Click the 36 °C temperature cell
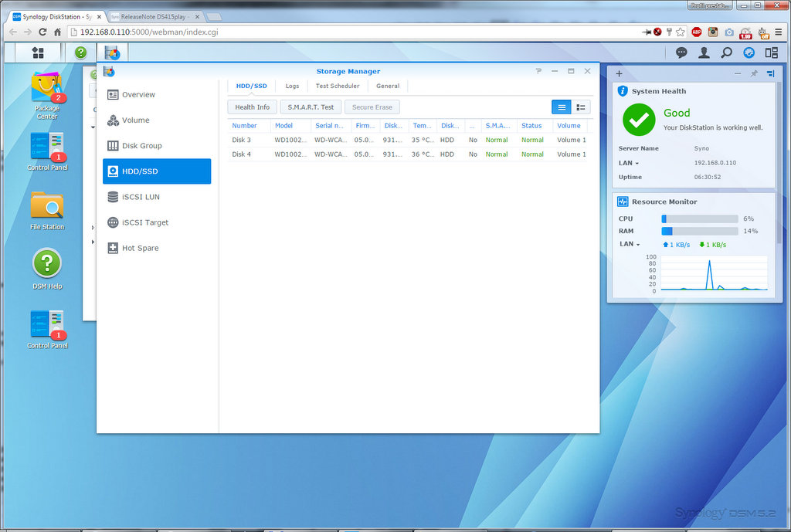Screen dimensions: 791x532 (x=423, y=154)
